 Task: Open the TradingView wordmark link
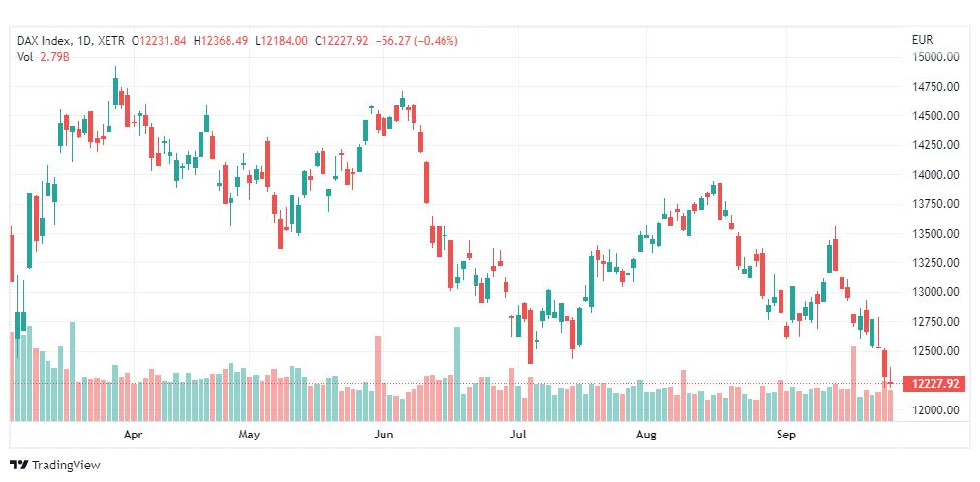tap(65, 466)
